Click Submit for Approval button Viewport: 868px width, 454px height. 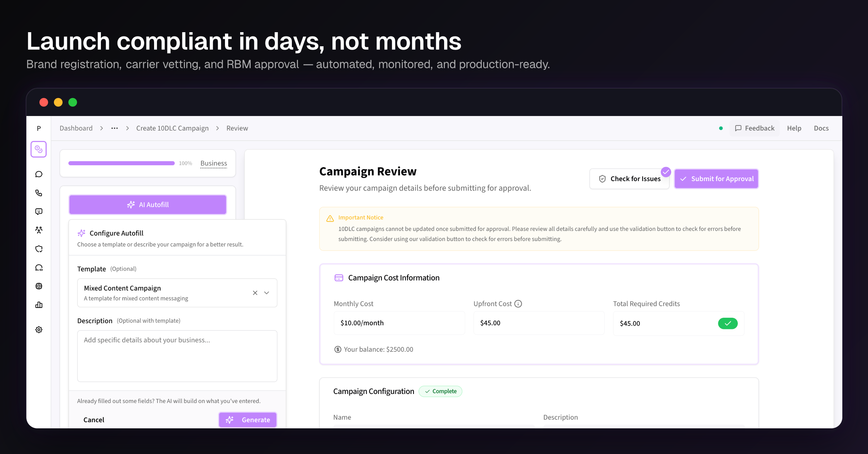click(716, 179)
